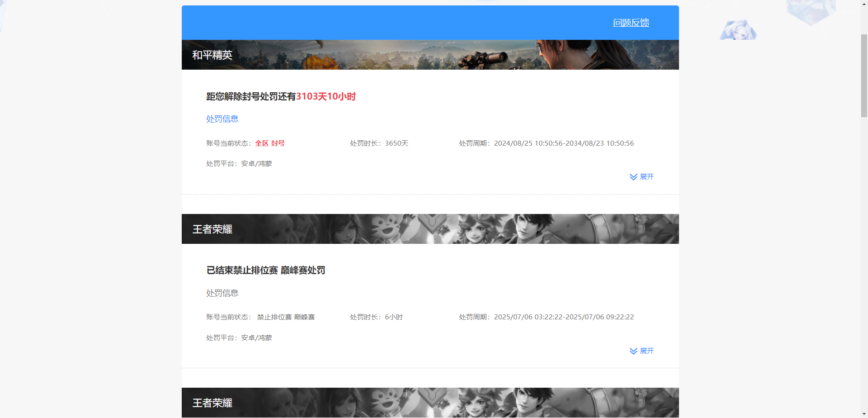Click the 王者荣耀 game banner image
This screenshot has height=418, width=868.
click(429, 228)
